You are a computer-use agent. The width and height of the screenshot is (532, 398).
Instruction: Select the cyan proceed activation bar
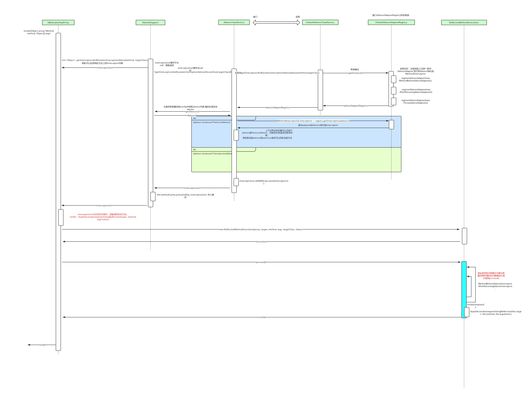click(464, 290)
